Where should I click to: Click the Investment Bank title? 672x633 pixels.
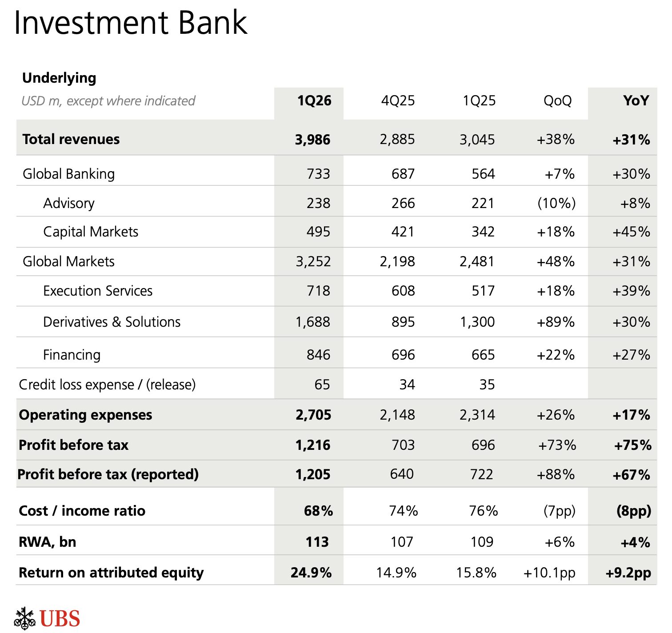point(130,23)
